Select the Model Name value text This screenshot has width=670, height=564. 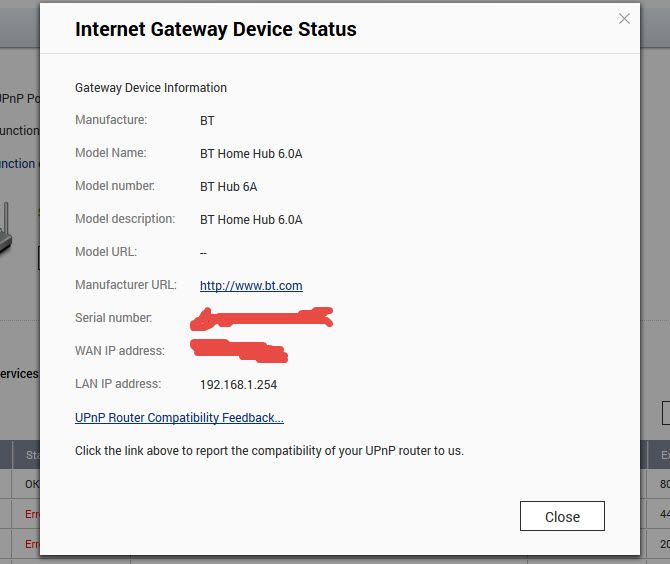[251, 154]
